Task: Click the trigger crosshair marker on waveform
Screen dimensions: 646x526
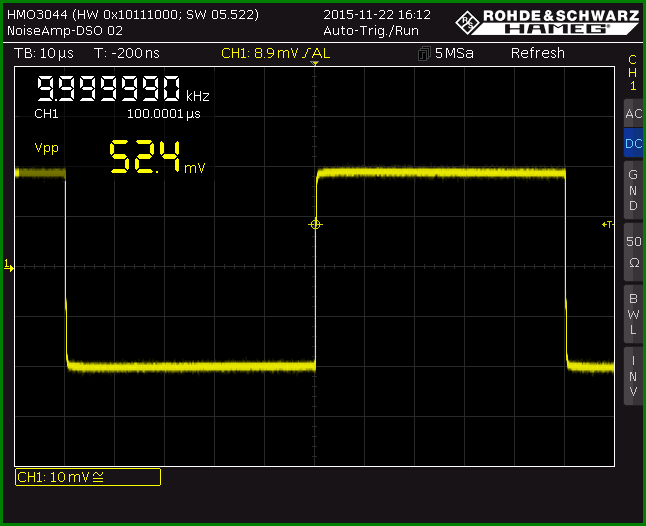Action: point(315,224)
